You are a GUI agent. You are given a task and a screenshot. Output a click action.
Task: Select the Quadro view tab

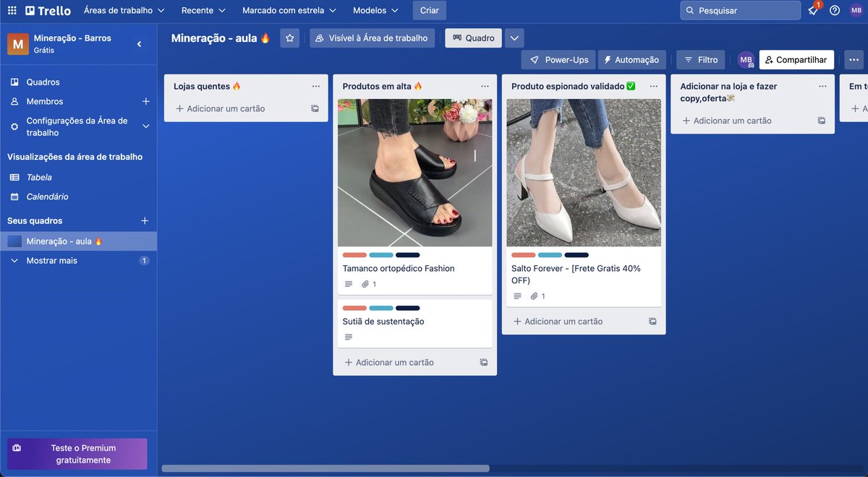click(x=474, y=38)
